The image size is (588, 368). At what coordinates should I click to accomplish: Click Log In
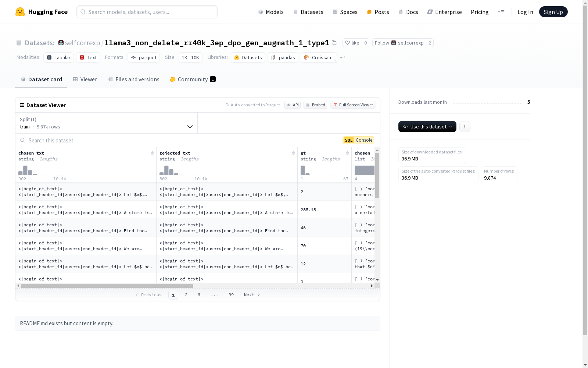[525, 12]
